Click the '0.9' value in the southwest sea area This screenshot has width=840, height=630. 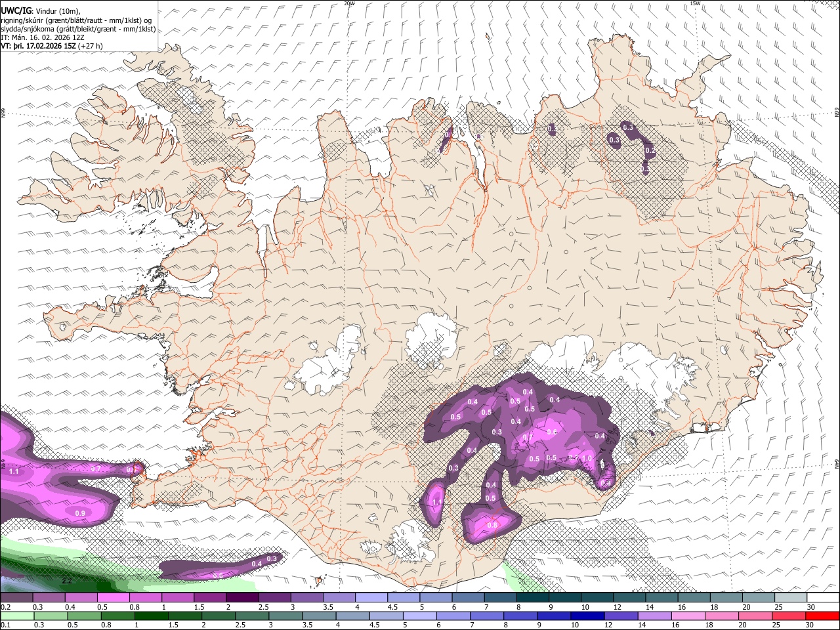click(x=80, y=513)
